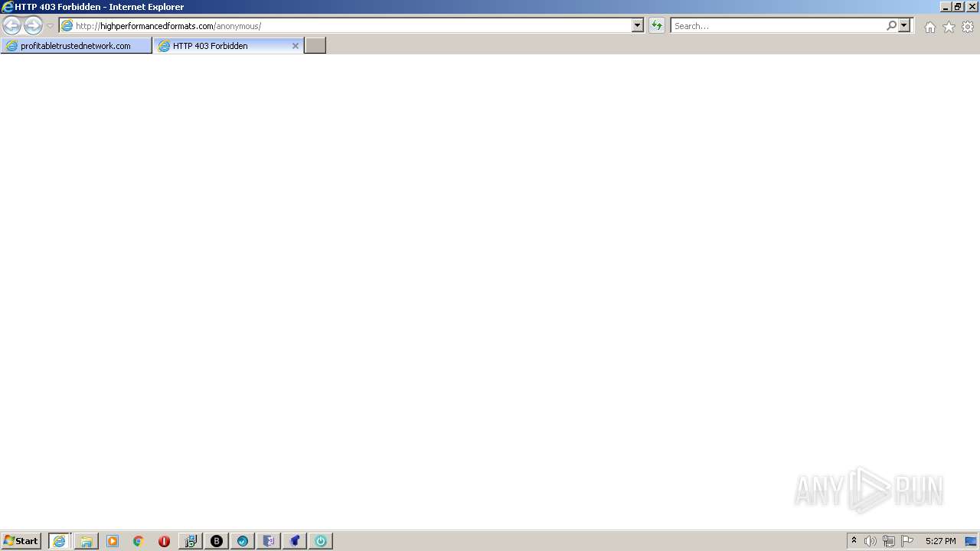Click the network connection tray icon
The height and width of the screenshot is (551, 980).
[889, 541]
